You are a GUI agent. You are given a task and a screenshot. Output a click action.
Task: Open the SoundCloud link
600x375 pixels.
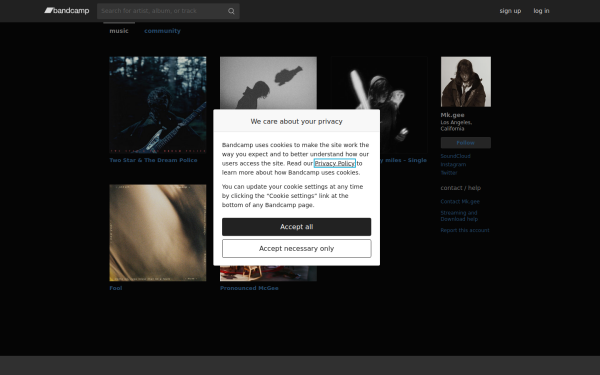pyautogui.click(x=455, y=156)
